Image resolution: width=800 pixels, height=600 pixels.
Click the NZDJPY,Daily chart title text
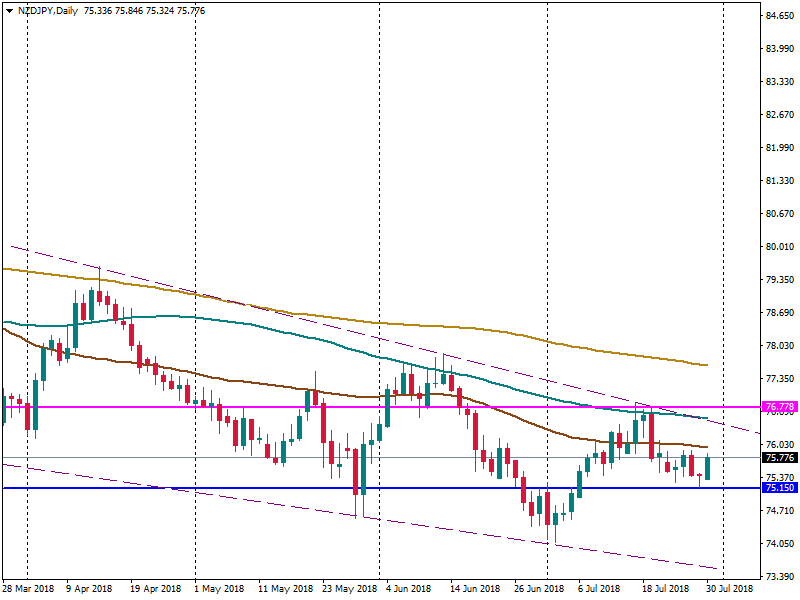48,9
